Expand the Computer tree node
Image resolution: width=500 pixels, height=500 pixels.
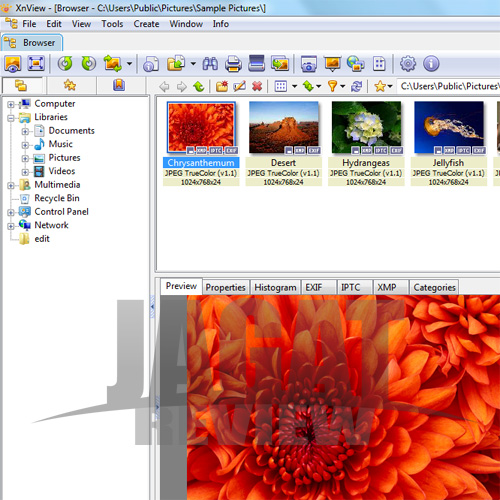11,105
